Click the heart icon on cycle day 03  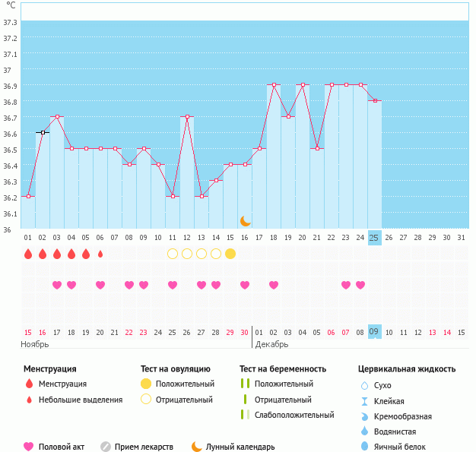pyautogui.click(x=57, y=285)
